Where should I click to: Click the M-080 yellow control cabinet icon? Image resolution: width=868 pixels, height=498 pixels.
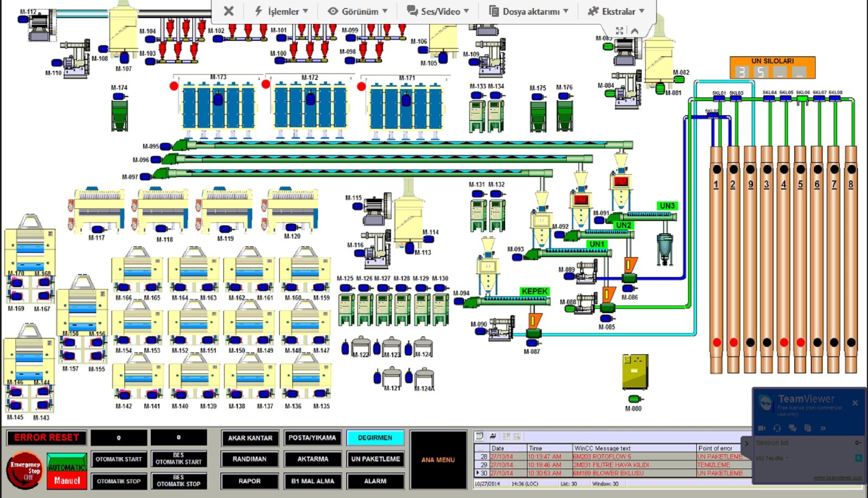[635, 372]
